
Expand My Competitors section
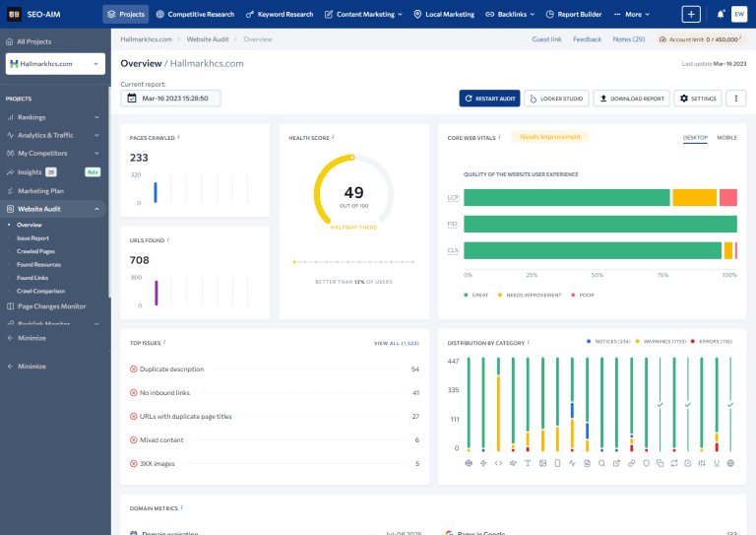(53, 153)
